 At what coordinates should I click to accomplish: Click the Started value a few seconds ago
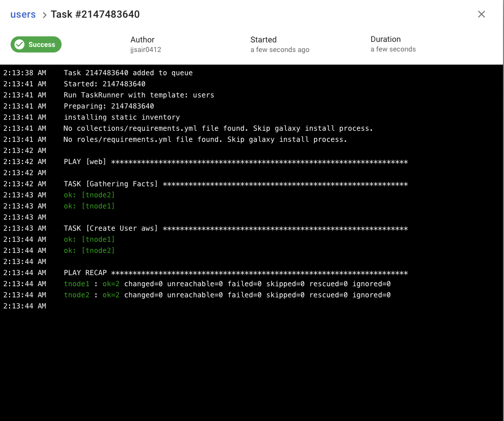pyautogui.click(x=279, y=49)
